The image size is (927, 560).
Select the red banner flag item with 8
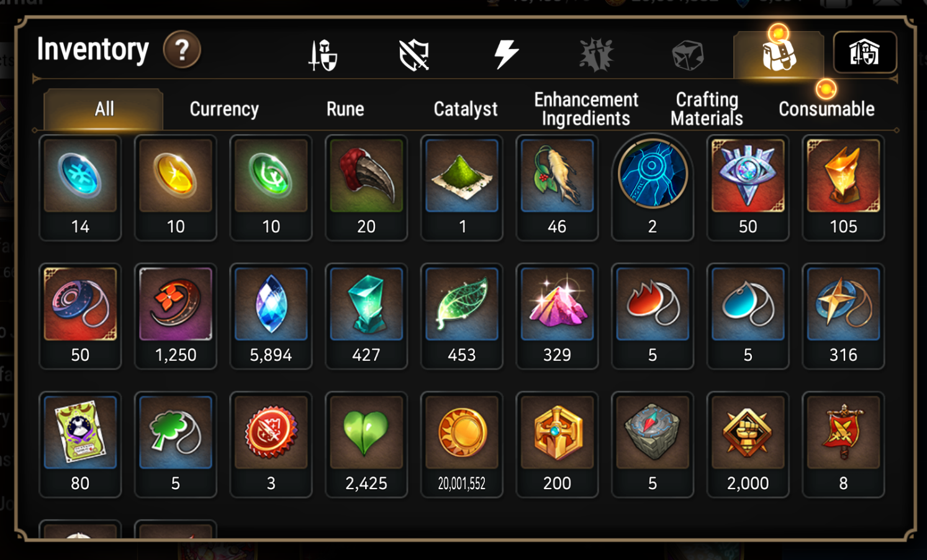[x=843, y=445]
